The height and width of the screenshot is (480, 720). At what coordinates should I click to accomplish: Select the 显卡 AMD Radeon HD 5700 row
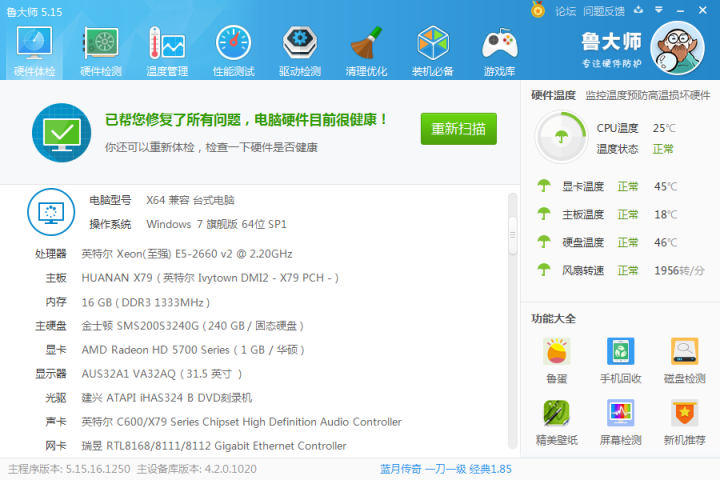pos(175,350)
